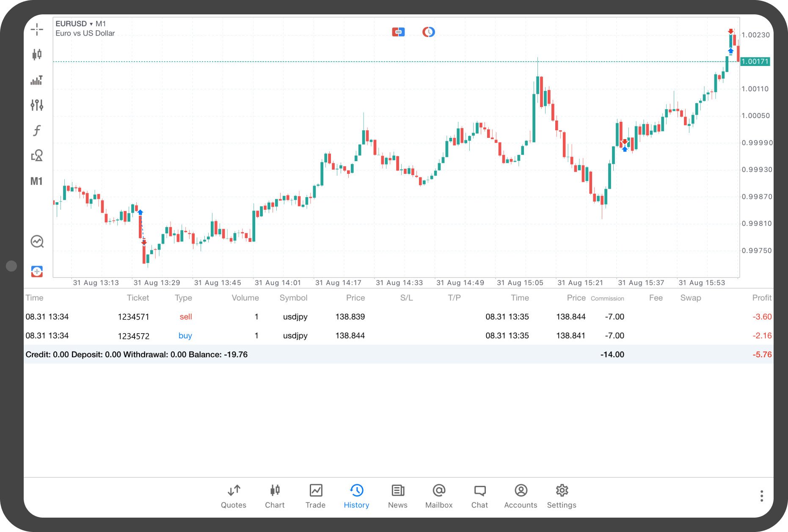Viewport: 788px width, 532px height.
Task: Open the chart type selector
Action: click(37, 54)
